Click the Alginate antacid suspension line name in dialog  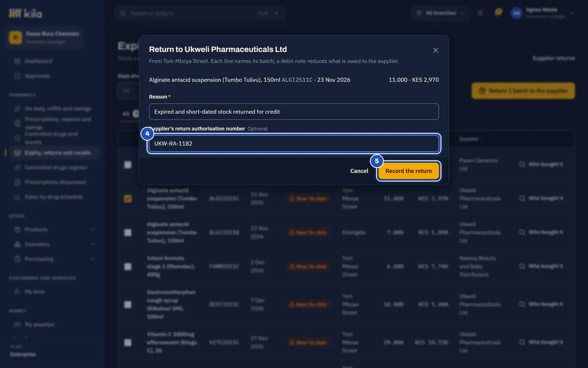pos(214,80)
